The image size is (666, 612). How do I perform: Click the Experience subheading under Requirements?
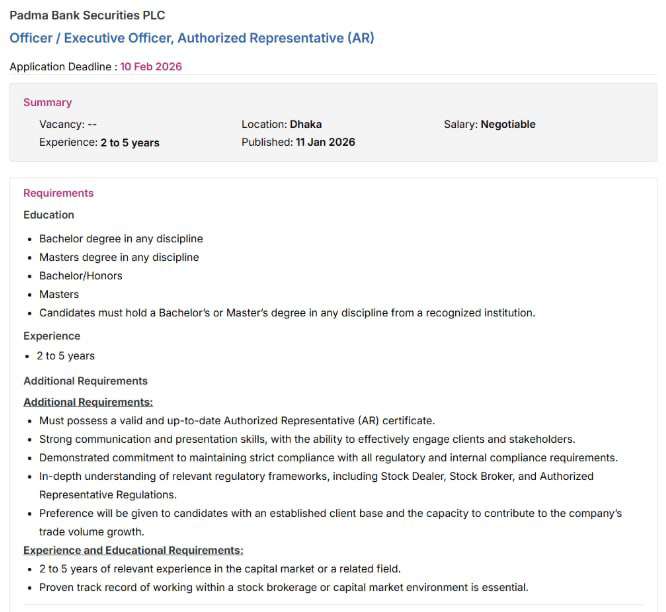point(52,336)
